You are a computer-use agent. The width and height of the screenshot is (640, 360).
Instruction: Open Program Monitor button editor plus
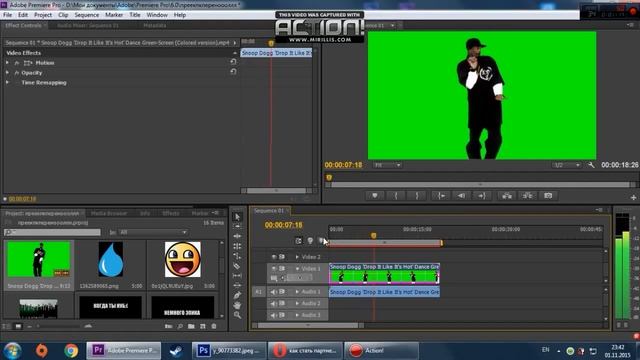(633, 198)
